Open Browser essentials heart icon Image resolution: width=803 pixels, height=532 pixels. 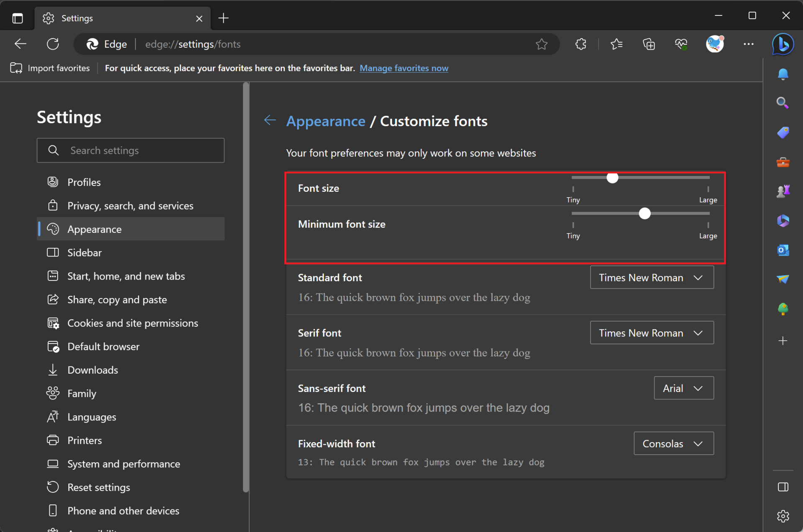(681, 44)
